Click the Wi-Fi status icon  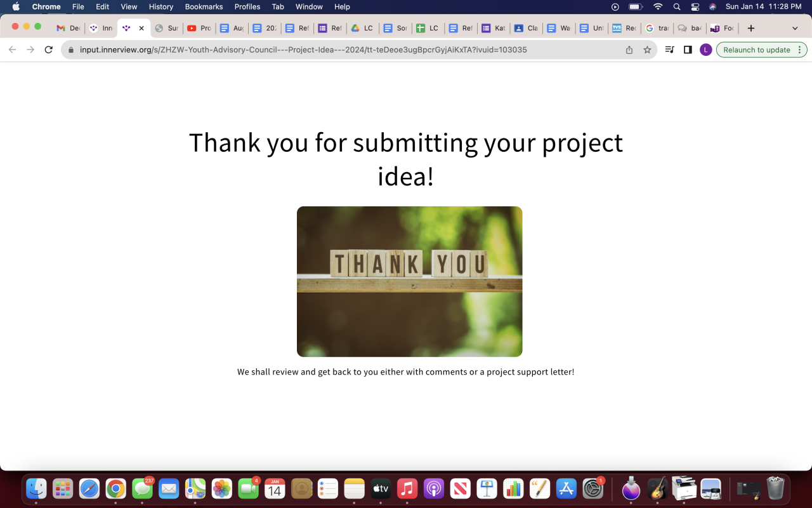click(658, 6)
